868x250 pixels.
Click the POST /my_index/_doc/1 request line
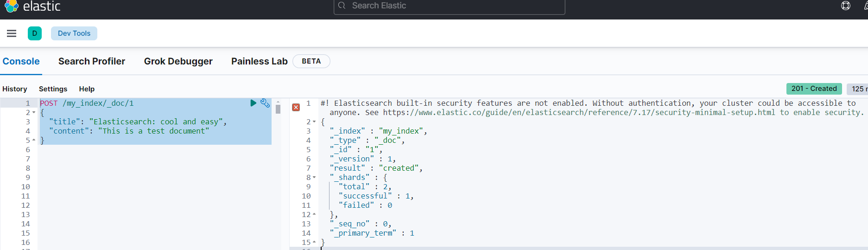(87, 103)
